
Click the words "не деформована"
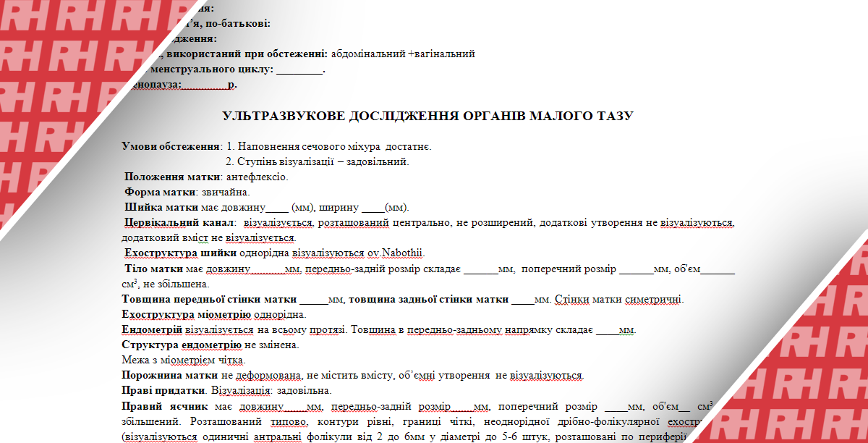(262, 376)
